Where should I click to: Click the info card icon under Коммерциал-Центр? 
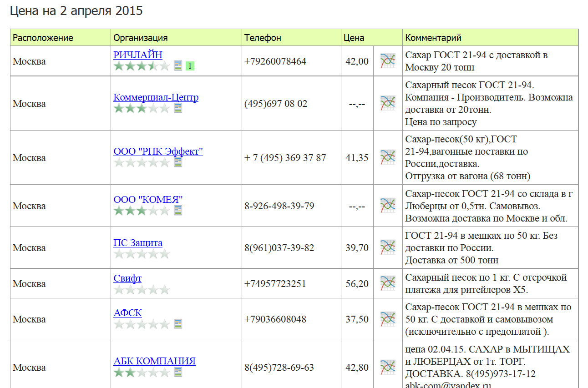(178, 108)
